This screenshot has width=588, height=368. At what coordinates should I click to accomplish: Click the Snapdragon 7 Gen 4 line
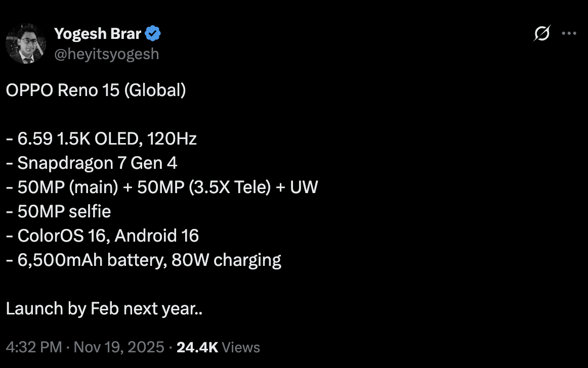(92, 163)
